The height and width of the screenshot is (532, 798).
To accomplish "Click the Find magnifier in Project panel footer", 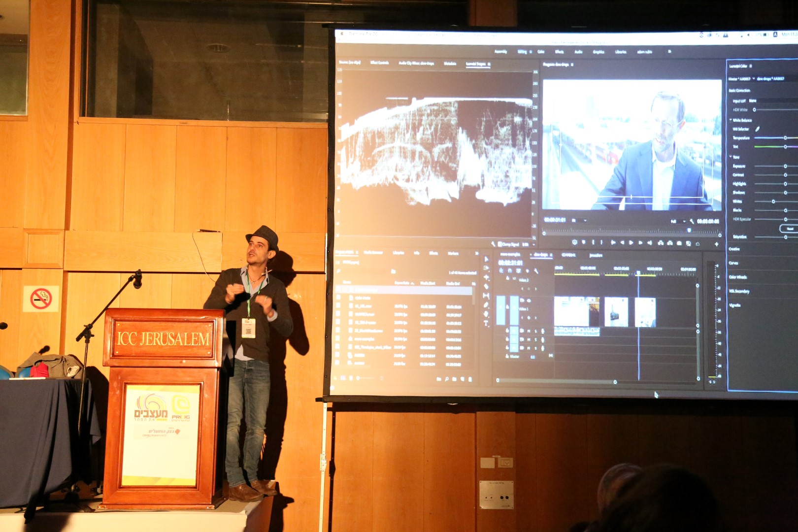I will point(446,379).
